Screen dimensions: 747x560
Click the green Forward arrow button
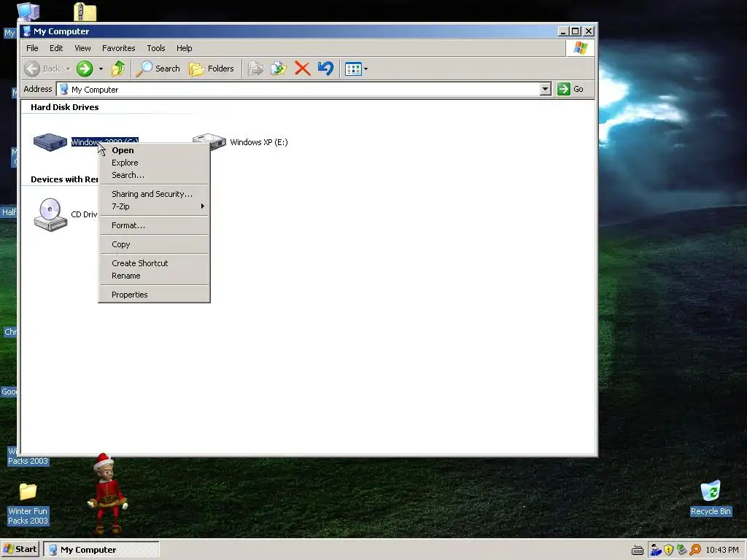pyautogui.click(x=85, y=69)
